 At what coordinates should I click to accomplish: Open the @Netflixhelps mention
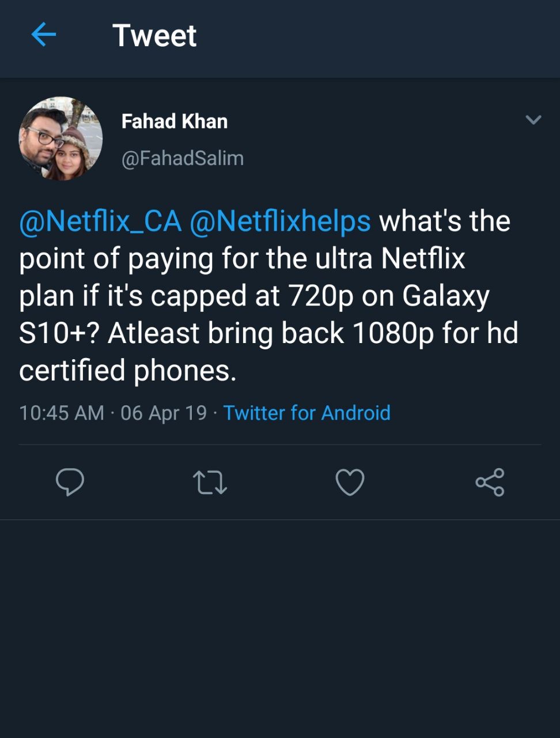tap(280, 221)
